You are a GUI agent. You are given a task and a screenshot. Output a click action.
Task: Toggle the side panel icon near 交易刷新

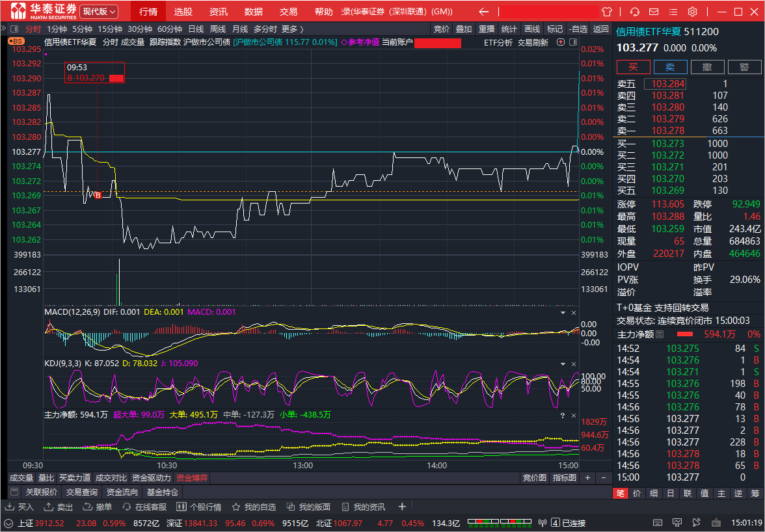click(572, 42)
